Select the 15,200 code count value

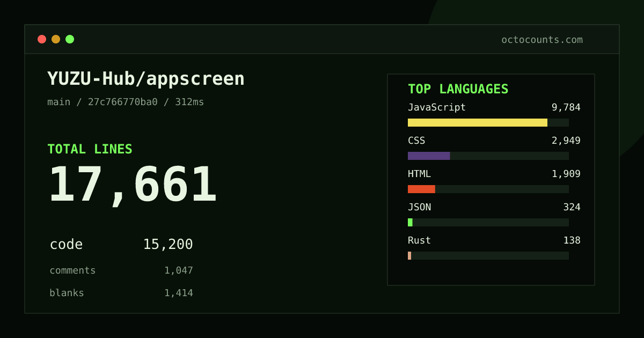tap(168, 245)
